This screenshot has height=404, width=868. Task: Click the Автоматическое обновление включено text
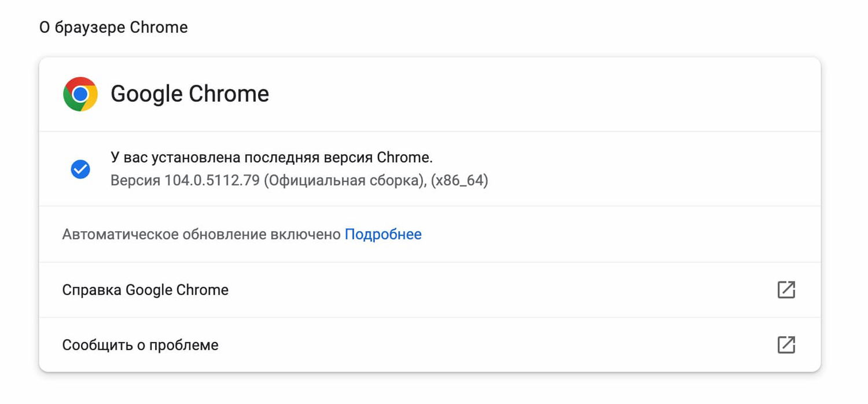point(201,234)
